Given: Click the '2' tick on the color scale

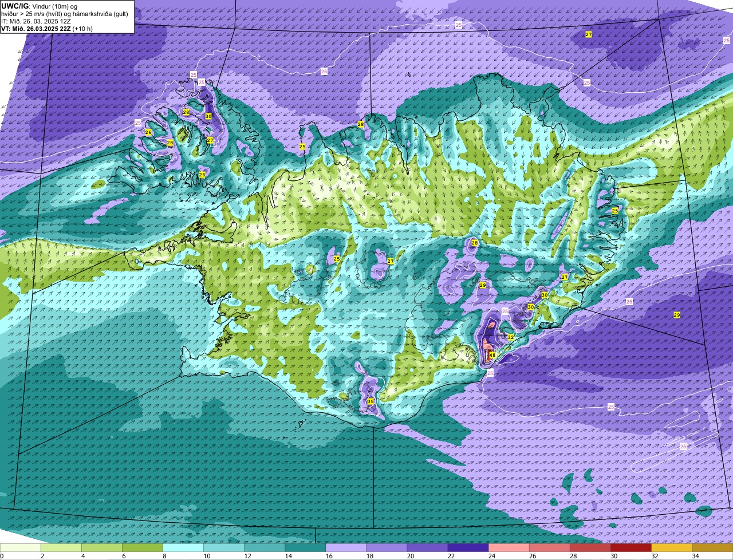Looking at the screenshot, I should (x=42, y=556).
